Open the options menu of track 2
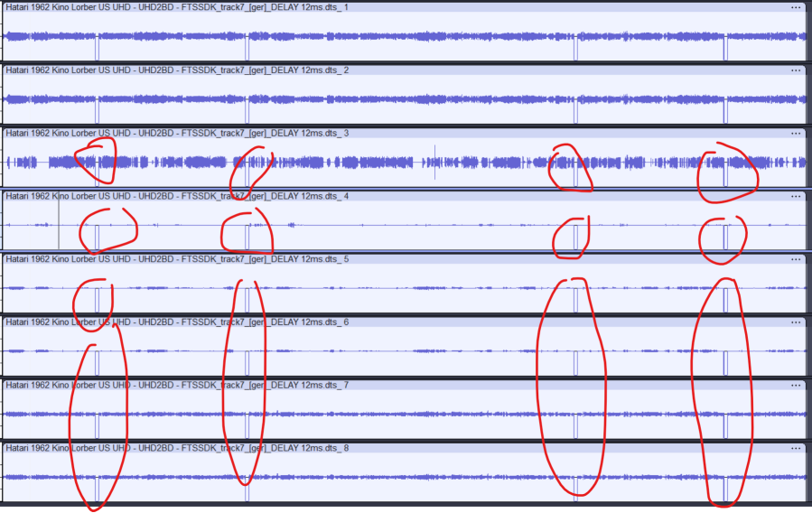The height and width of the screenshot is (513, 812). click(796, 70)
